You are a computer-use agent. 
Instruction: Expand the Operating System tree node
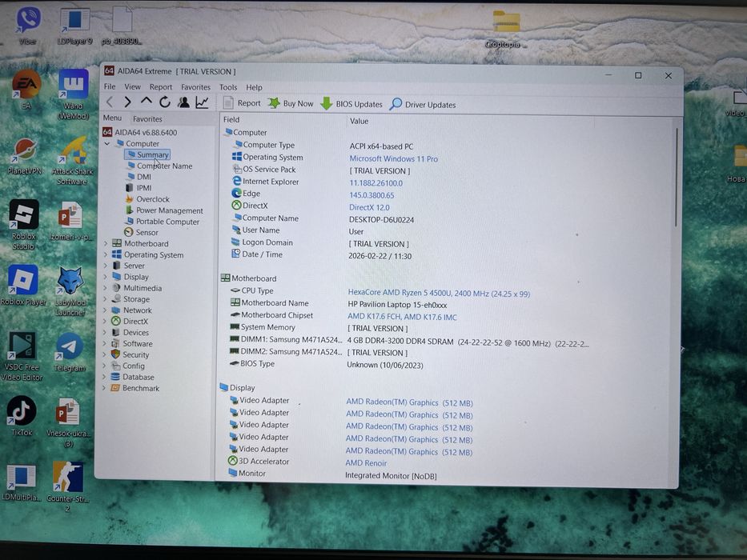[106, 254]
